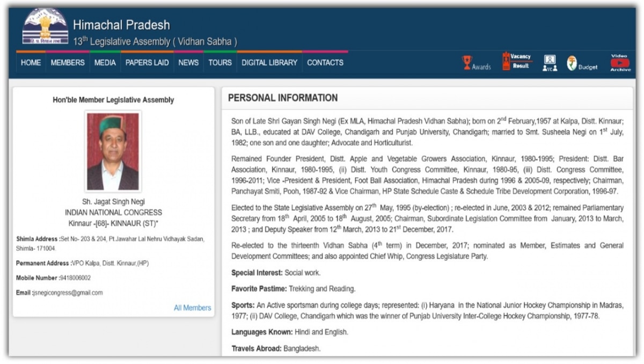
Task: Click the Awards trophy icon
Action: (x=467, y=63)
